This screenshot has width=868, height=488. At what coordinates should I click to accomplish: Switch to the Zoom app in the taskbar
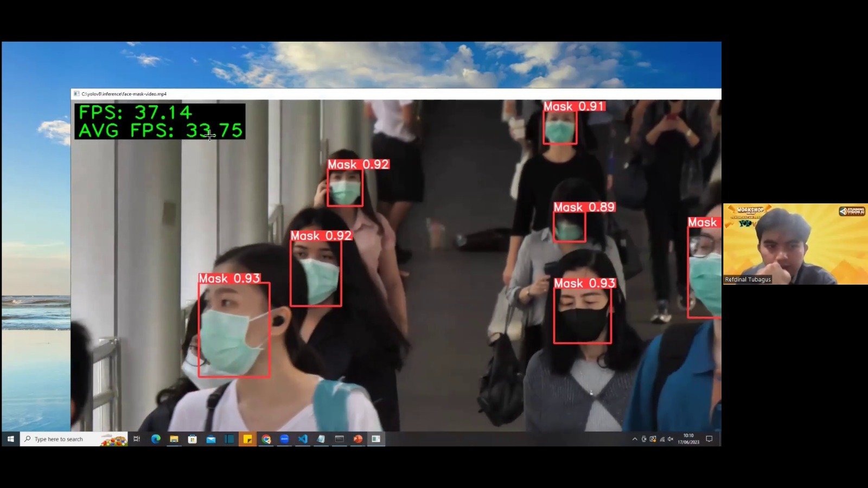pos(284,439)
